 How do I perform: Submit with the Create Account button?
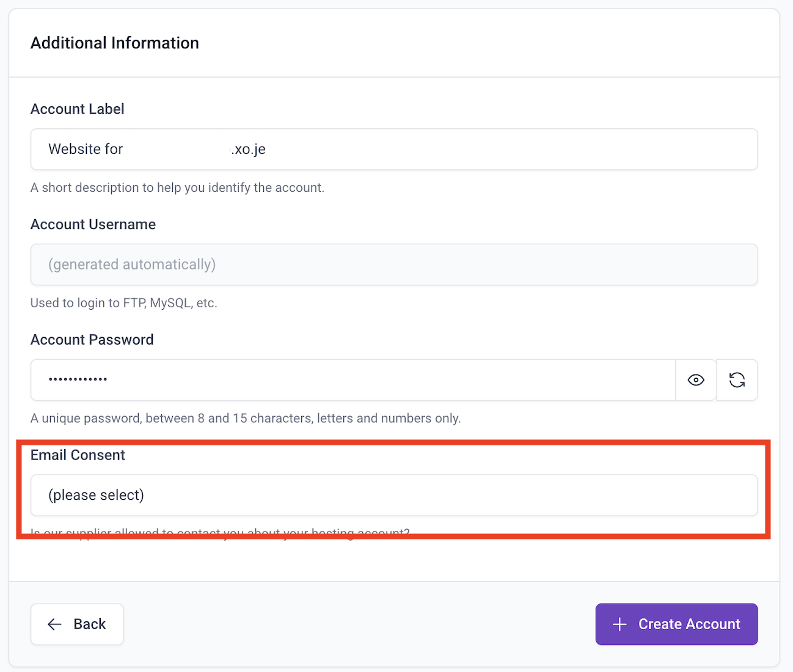pyautogui.click(x=677, y=624)
